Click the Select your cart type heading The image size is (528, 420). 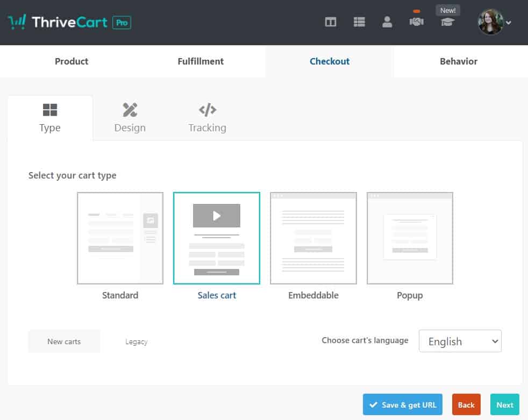[x=73, y=175]
